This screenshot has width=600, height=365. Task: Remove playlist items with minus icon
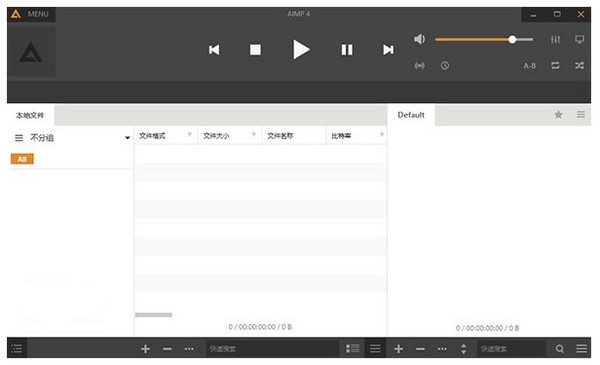click(420, 349)
